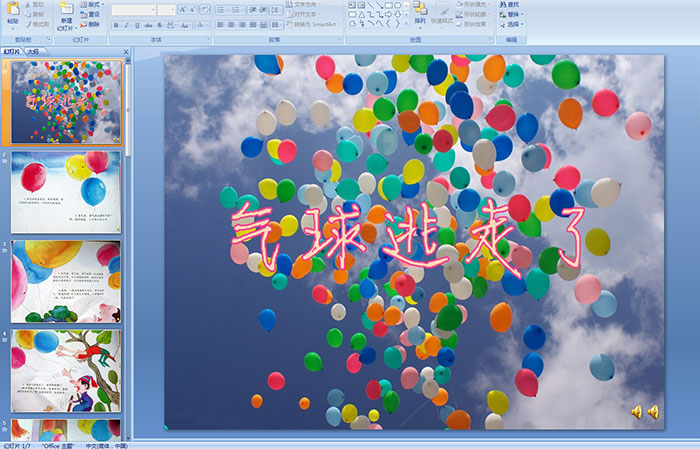Toggle Text Shadow (S) formatting
This screenshot has width=700, height=449.
coord(159,25)
